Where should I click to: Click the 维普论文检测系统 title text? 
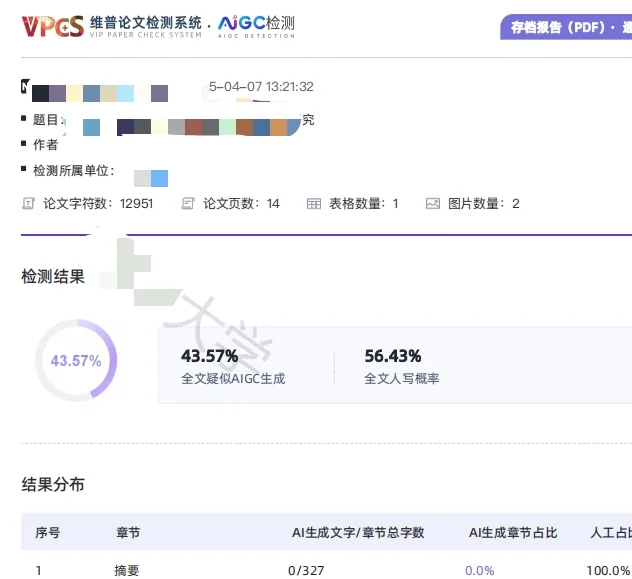coord(146,23)
